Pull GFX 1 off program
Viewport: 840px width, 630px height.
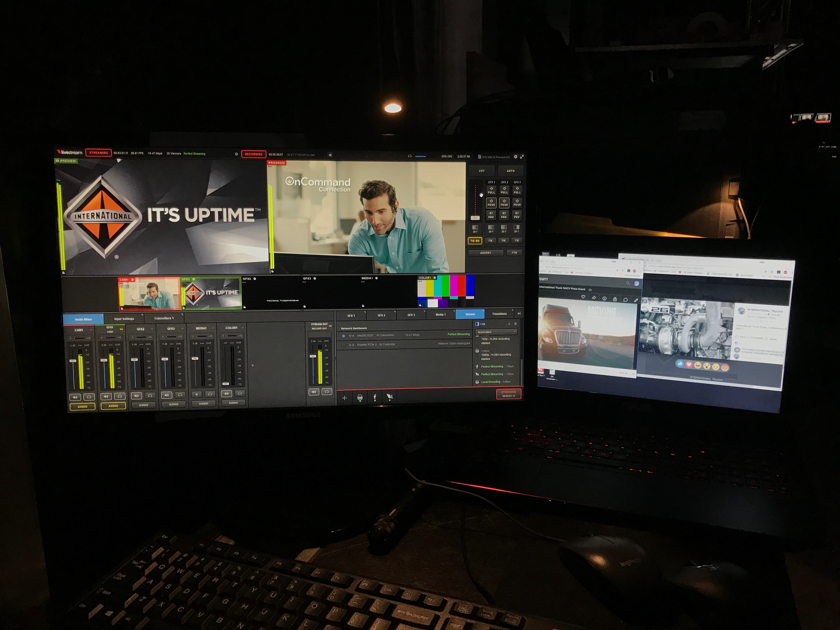pyautogui.click(x=491, y=190)
